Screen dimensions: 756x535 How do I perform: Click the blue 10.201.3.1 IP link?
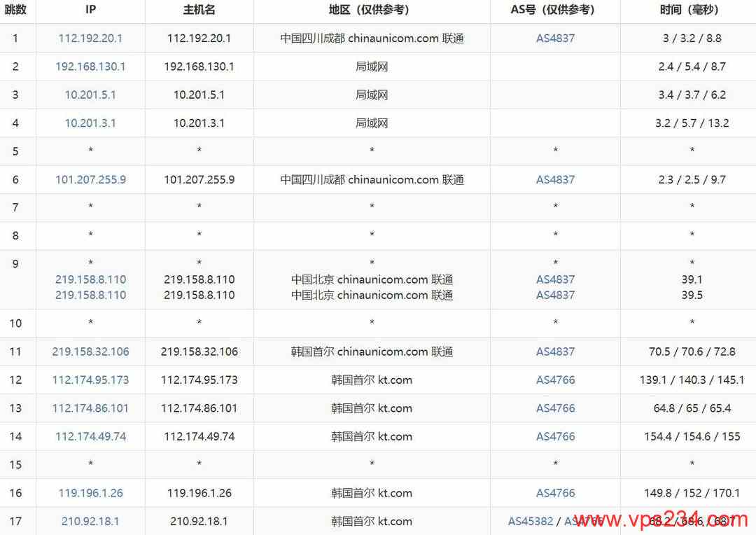pos(90,123)
